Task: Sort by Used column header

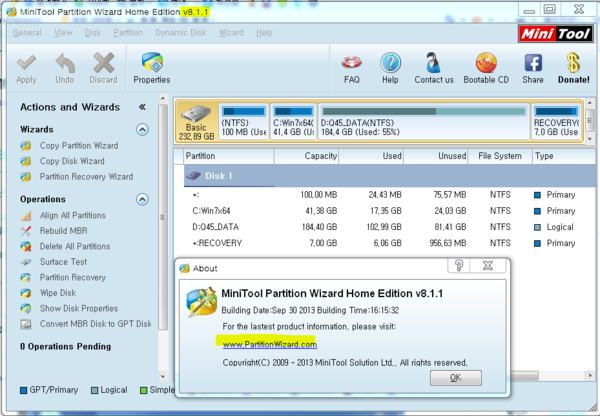Action: coord(371,156)
